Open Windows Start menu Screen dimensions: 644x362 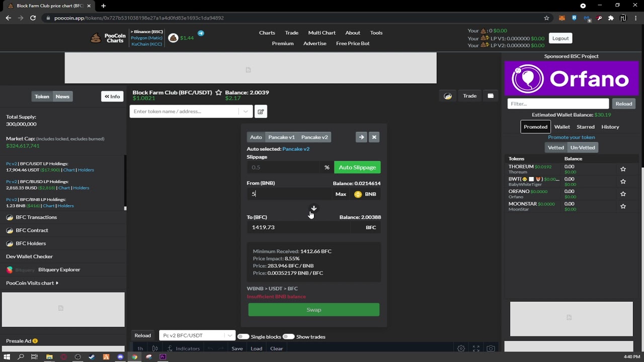7,357
